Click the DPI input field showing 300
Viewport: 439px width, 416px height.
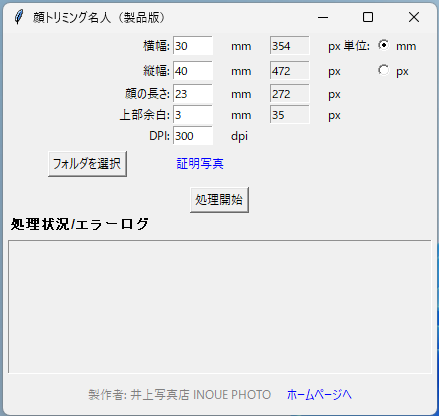[x=193, y=136]
